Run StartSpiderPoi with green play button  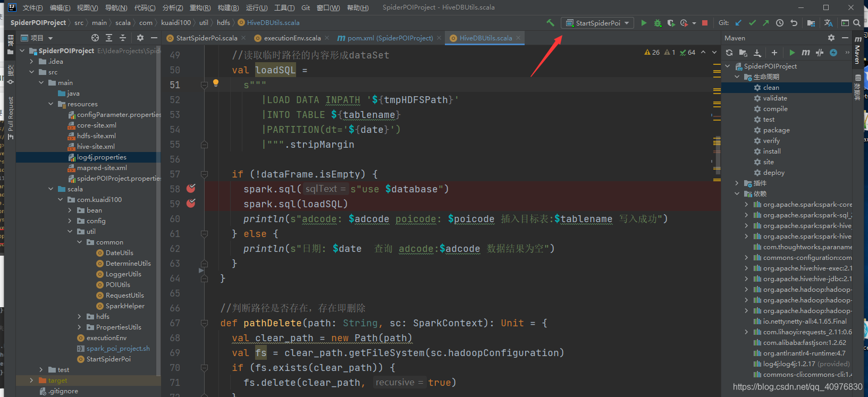644,23
